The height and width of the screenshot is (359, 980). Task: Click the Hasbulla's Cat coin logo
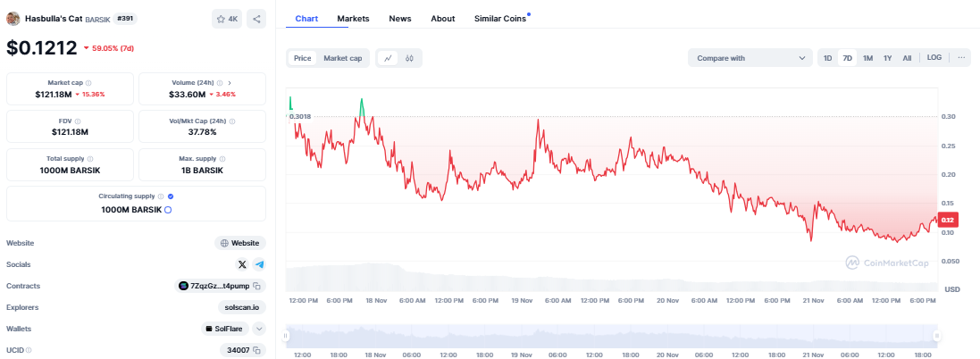click(x=13, y=19)
